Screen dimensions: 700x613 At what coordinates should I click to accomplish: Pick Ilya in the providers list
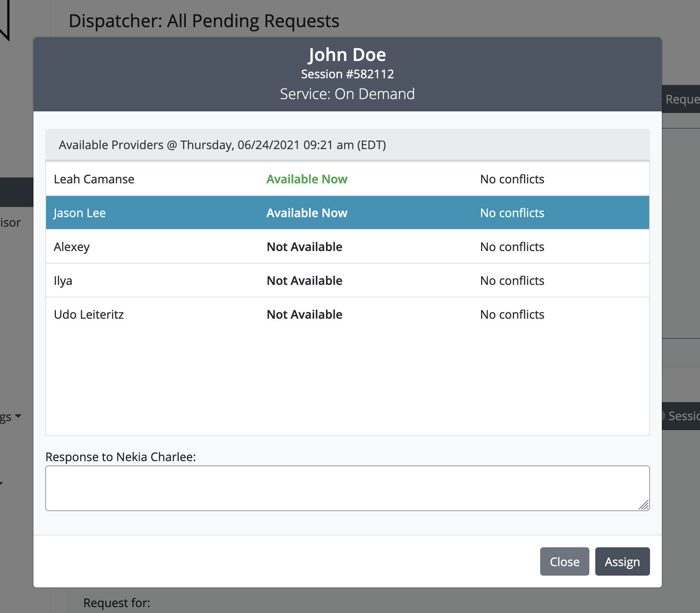point(63,281)
